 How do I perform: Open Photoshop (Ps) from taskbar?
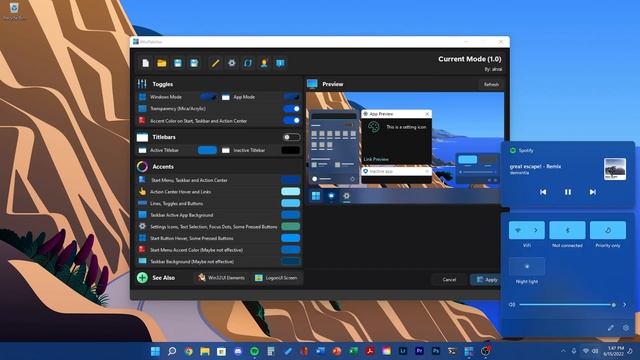click(436, 351)
